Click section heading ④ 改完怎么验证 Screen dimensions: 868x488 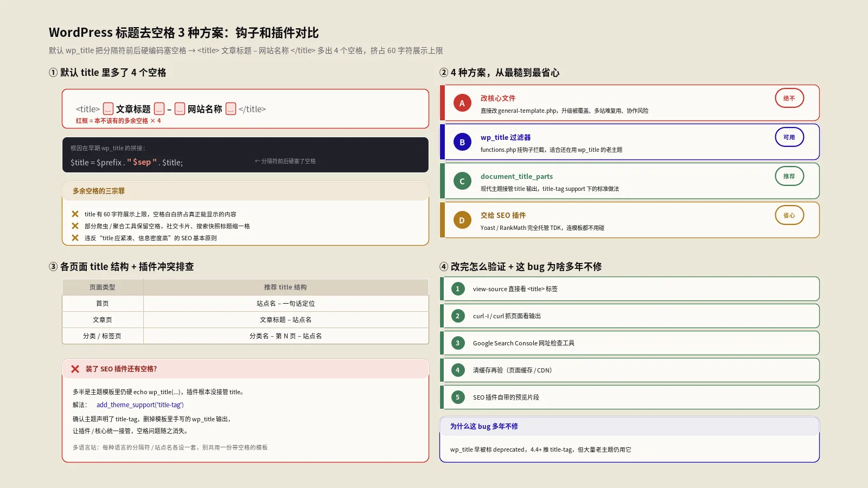(521, 267)
